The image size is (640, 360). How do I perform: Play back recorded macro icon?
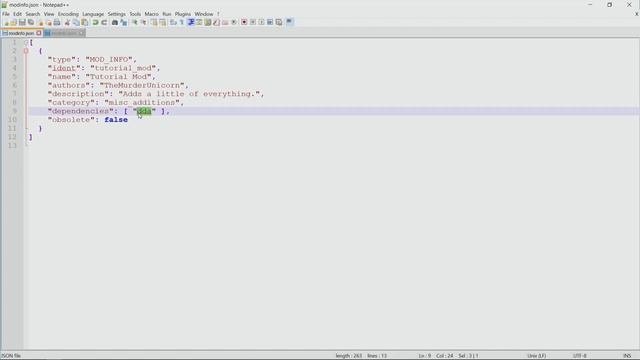(x=261, y=22)
